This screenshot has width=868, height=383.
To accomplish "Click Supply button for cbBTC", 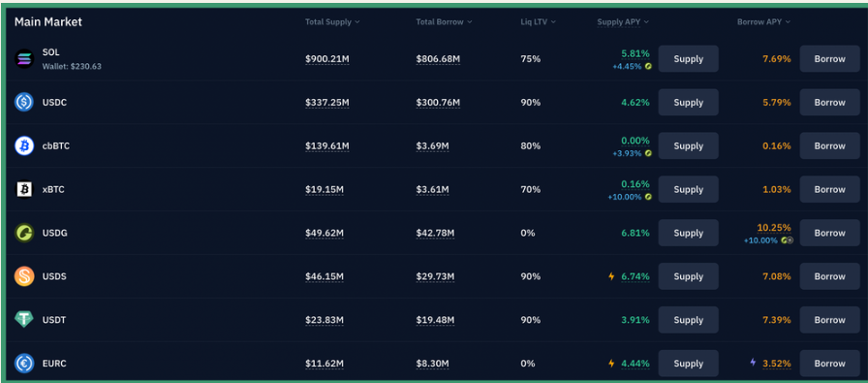I will [x=688, y=145].
